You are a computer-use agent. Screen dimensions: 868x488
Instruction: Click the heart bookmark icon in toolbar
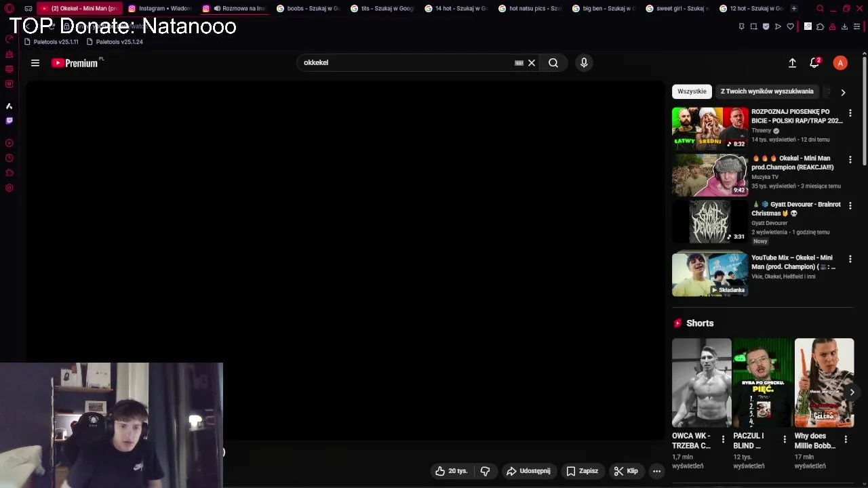click(790, 26)
